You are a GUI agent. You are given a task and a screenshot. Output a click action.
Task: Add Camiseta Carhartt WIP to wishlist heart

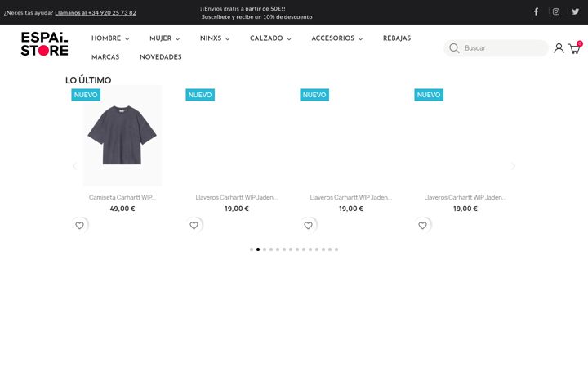79,226
